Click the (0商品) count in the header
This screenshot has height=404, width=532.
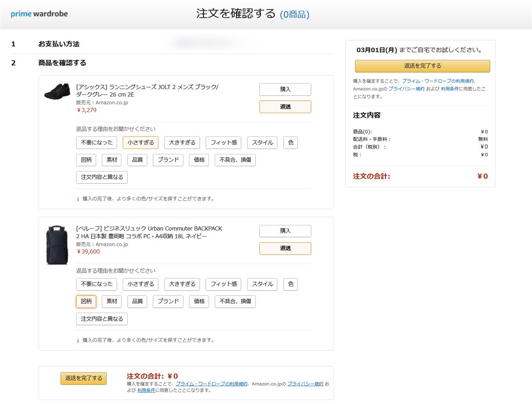[295, 15]
